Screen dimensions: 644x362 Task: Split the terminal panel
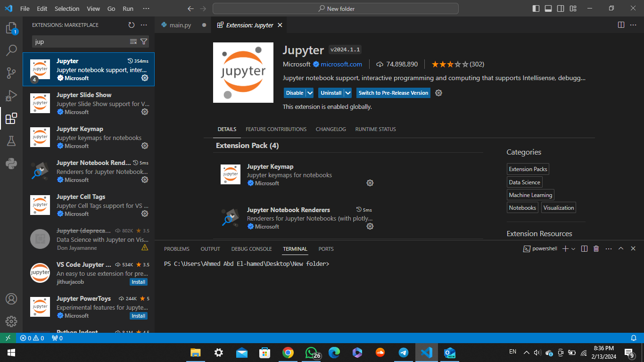584,248
